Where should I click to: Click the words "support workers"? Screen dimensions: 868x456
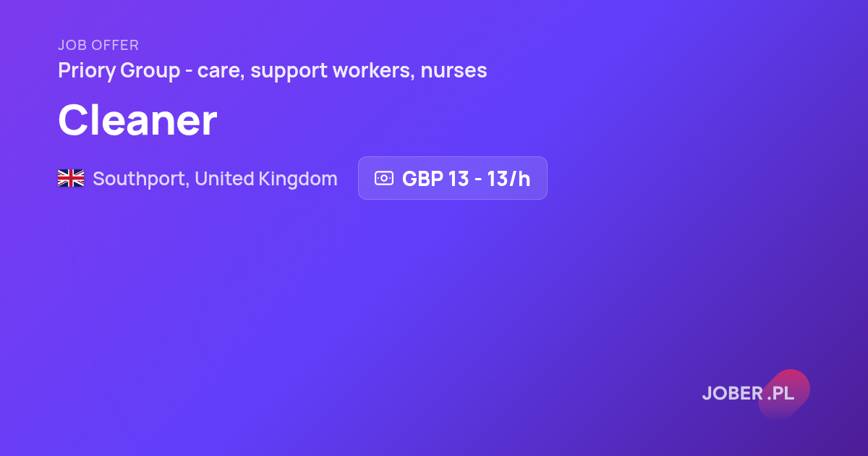(333, 72)
